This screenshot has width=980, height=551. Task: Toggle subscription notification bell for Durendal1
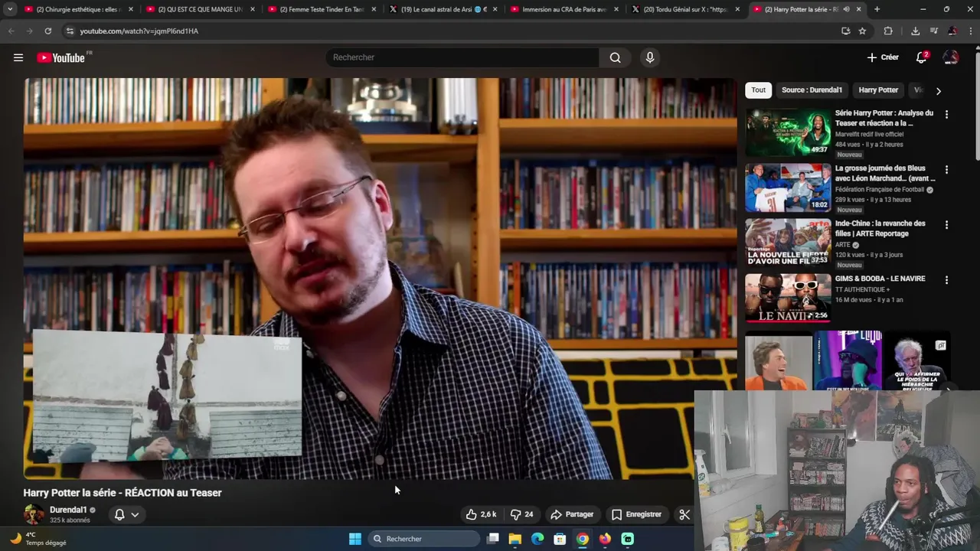[119, 514]
